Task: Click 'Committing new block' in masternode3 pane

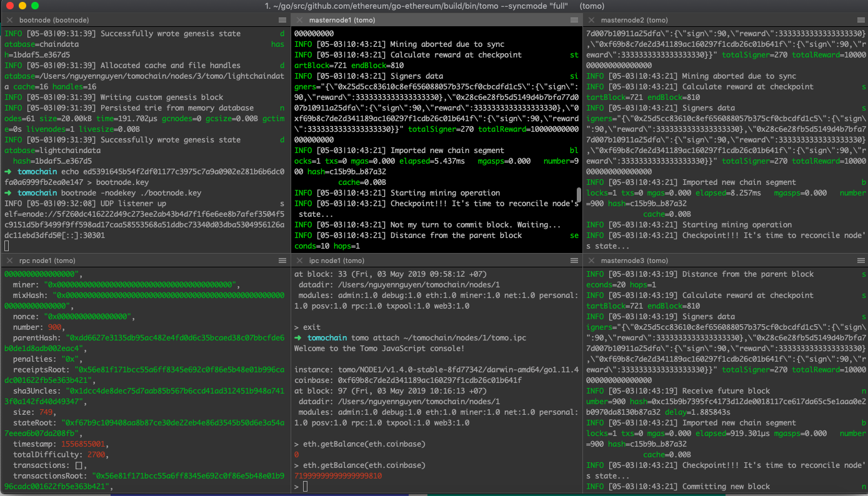Action: pyautogui.click(x=726, y=487)
